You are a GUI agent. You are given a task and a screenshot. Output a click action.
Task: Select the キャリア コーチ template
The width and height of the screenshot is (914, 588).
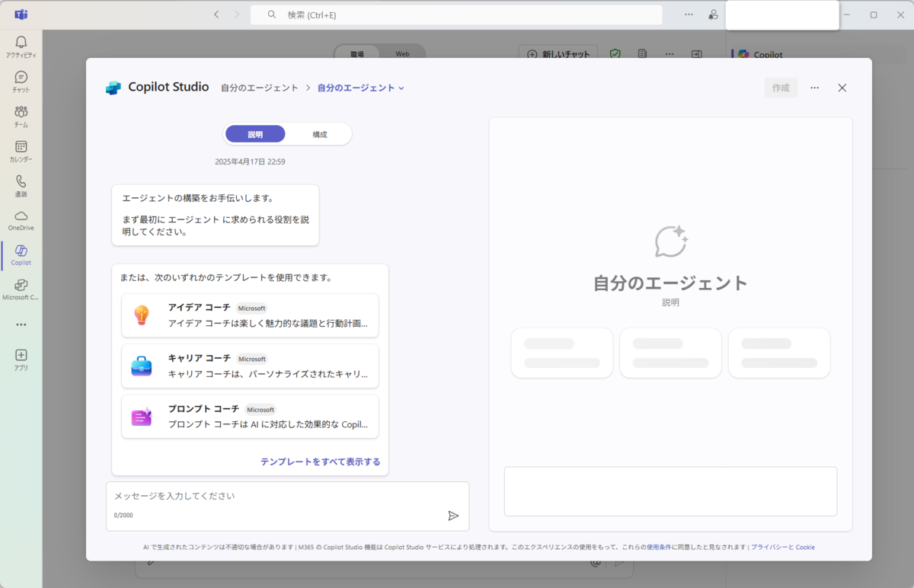point(250,366)
